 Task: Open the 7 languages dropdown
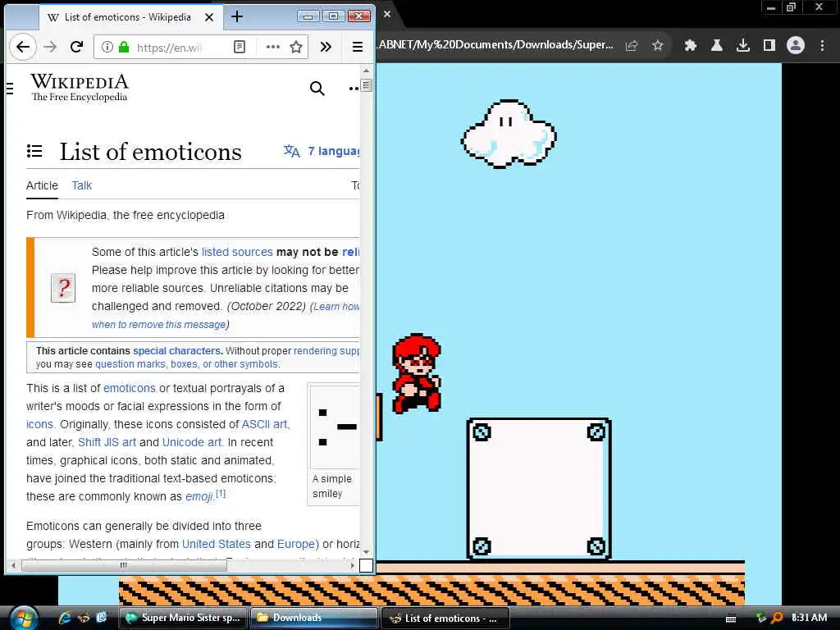(x=322, y=151)
